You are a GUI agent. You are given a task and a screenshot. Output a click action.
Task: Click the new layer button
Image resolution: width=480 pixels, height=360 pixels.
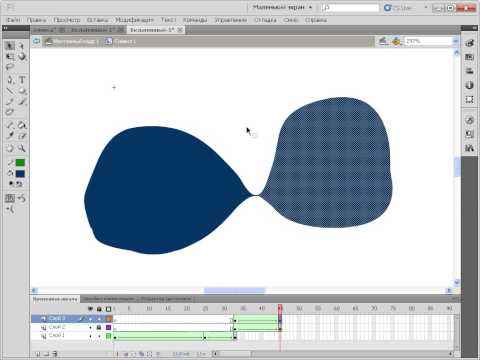[38, 354]
